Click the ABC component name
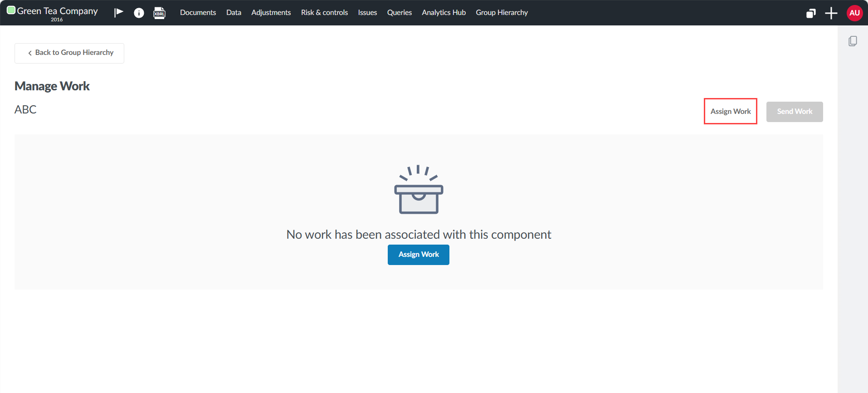 [25, 110]
